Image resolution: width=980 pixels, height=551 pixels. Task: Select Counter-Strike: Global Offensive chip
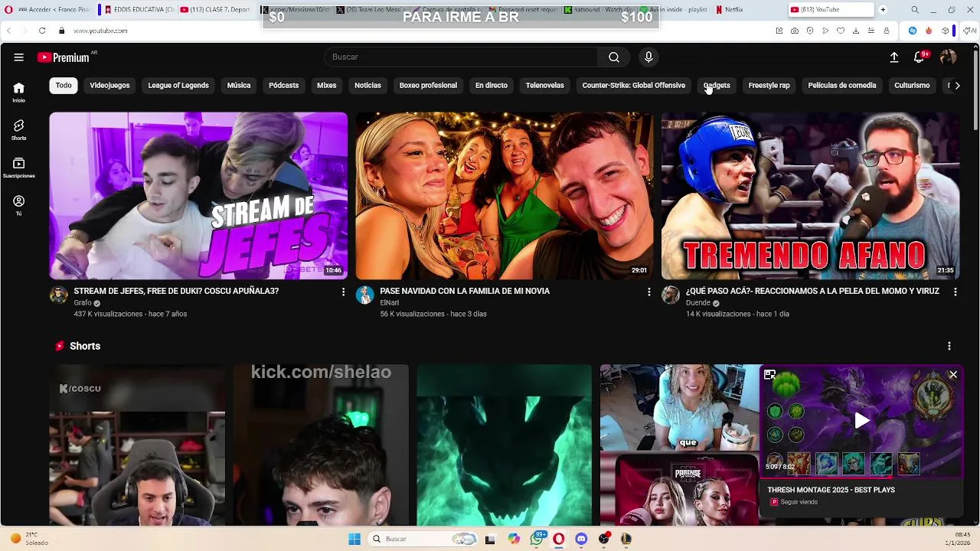634,86
